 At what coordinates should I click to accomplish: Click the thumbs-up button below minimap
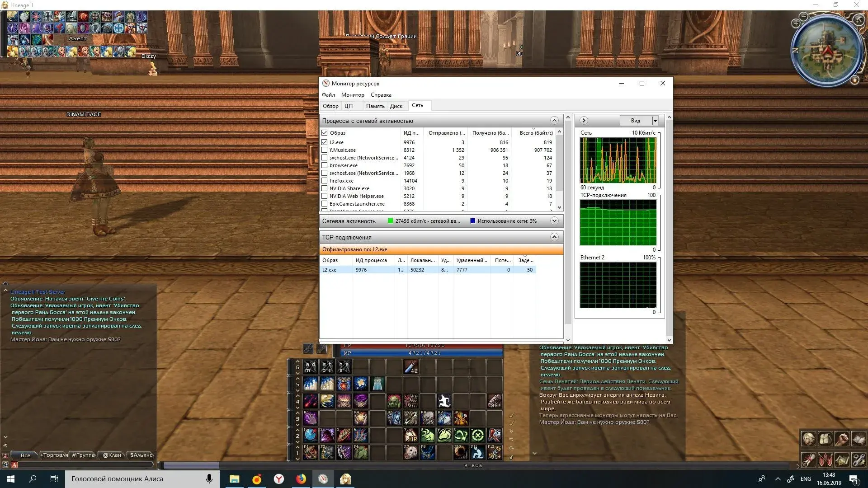tap(854, 80)
